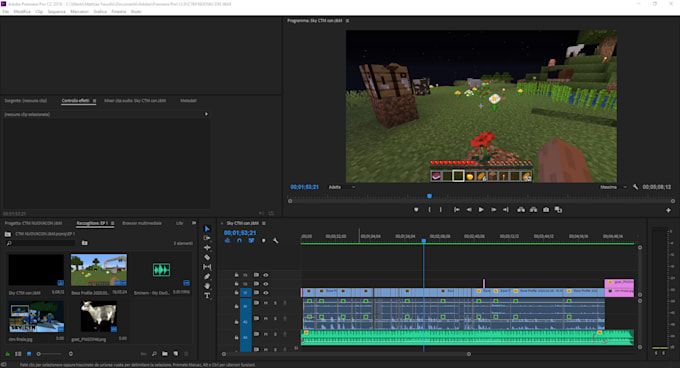This screenshot has width=680, height=368.
Task: Open timeline display settings wrench
Action: pyautogui.click(x=275, y=241)
